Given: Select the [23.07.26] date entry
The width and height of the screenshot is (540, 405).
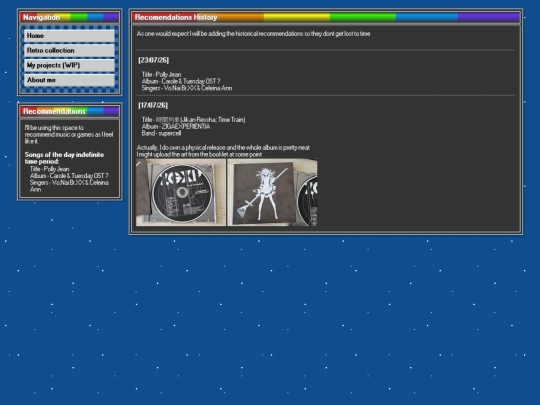Looking at the screenshot, I should click(x=154, y=60).
